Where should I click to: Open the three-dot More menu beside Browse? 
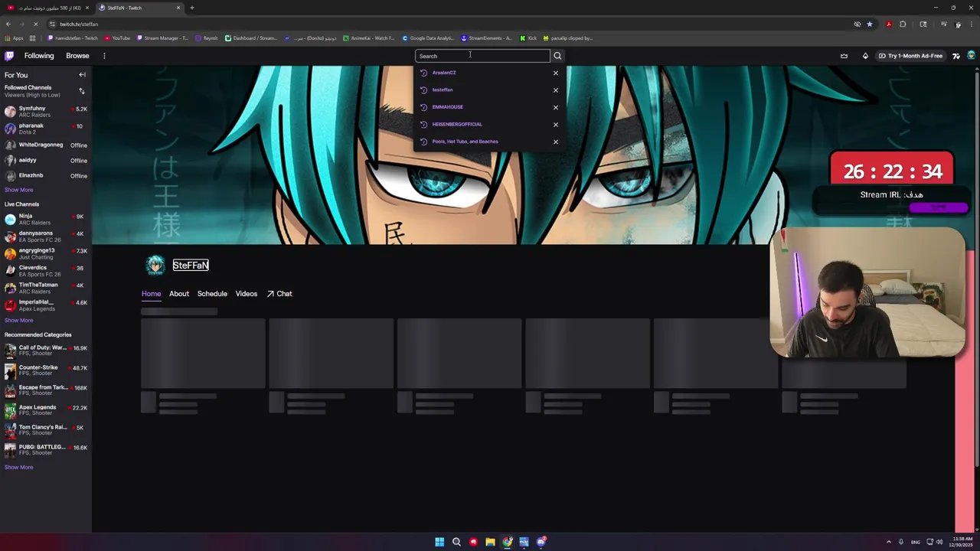click(x=104, y=56)
